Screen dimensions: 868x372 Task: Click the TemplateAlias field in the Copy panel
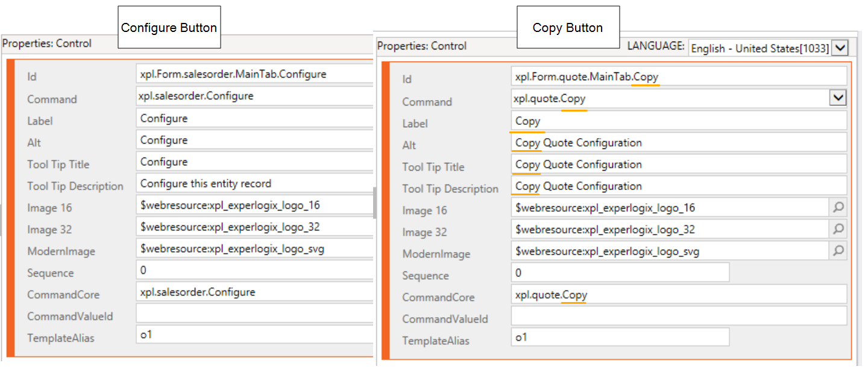coord(620,337)
